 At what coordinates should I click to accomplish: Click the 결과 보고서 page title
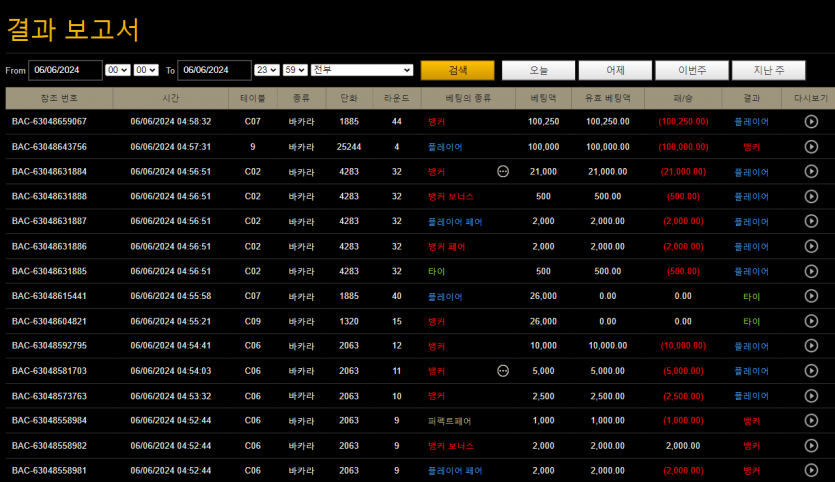click(73, 29)
